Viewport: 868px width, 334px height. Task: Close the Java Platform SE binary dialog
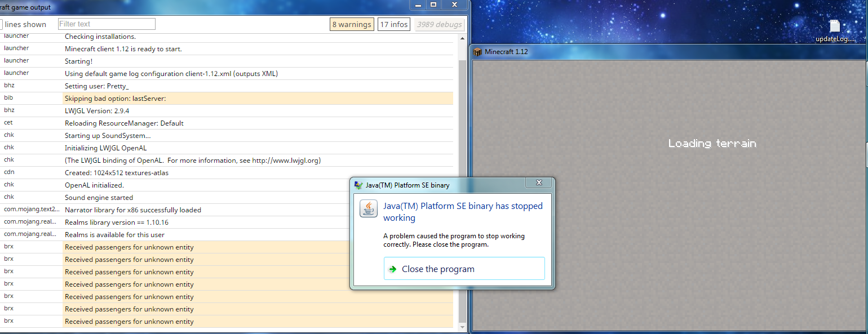click(x=538, y=183)
